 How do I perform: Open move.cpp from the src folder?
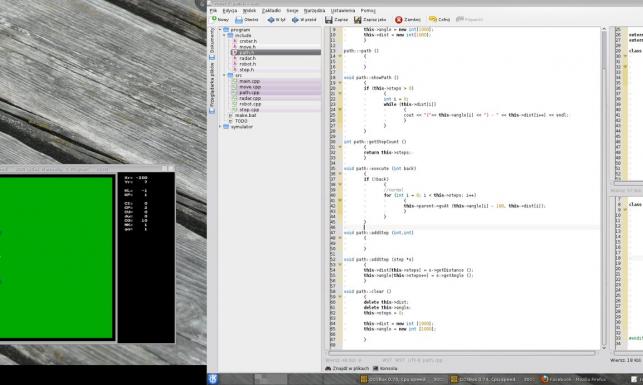point(250,87)
